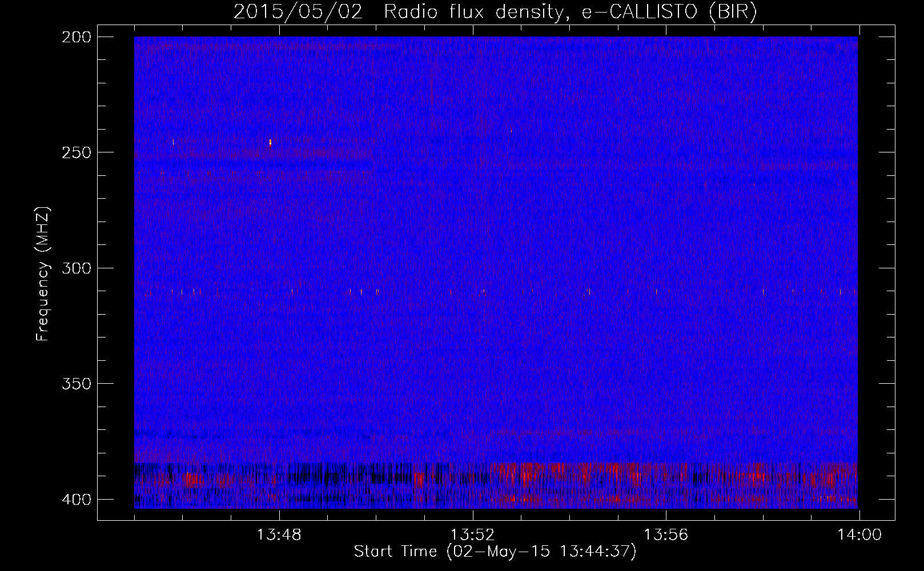Click the 13:52 time tick label
The image size is (924, 571).
point(472,535)
